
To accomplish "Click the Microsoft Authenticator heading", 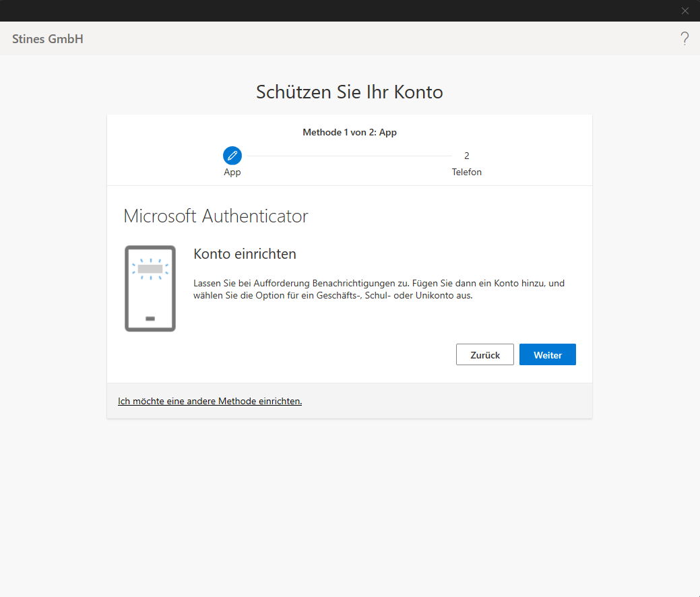I will (x=216, y=216).
